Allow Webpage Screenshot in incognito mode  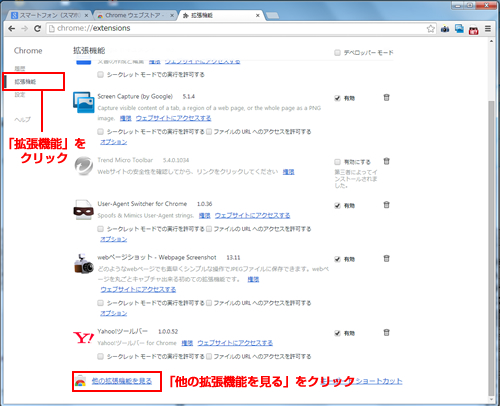(100, 303)
